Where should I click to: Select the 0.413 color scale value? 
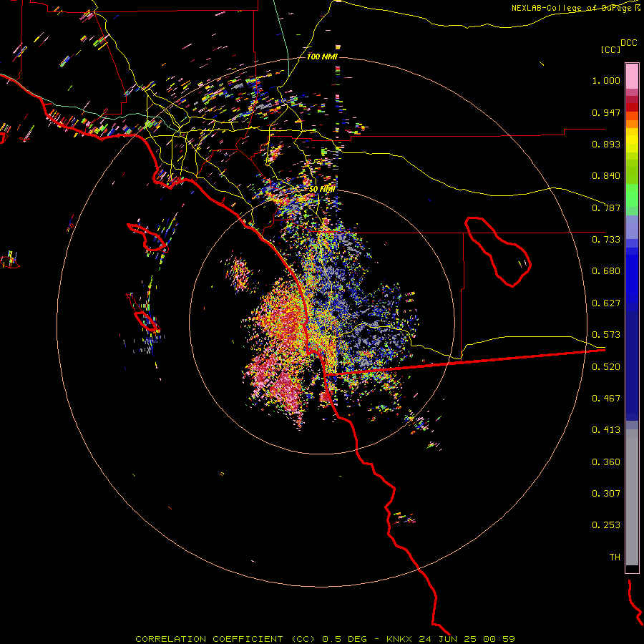pos(606,430)
